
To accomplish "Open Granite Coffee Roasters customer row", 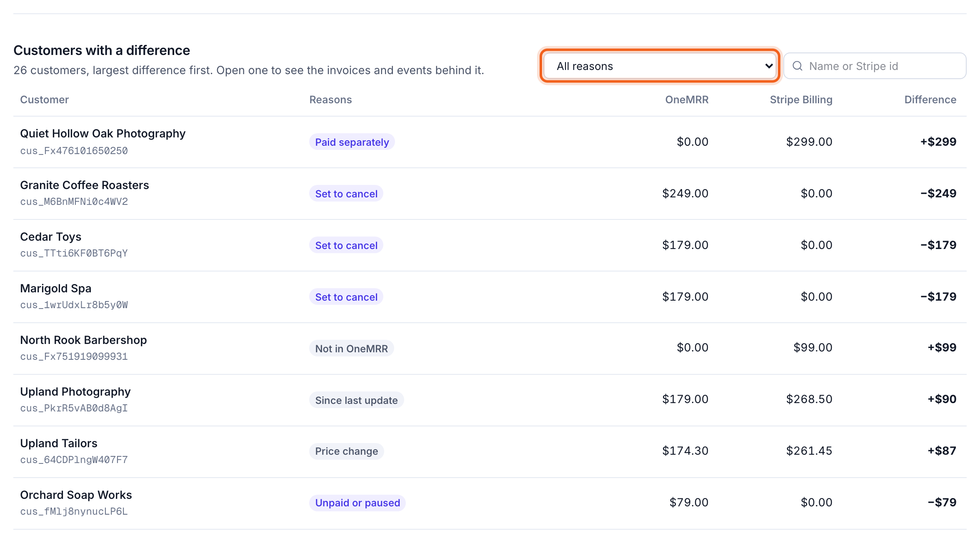I will coord(490,194).
